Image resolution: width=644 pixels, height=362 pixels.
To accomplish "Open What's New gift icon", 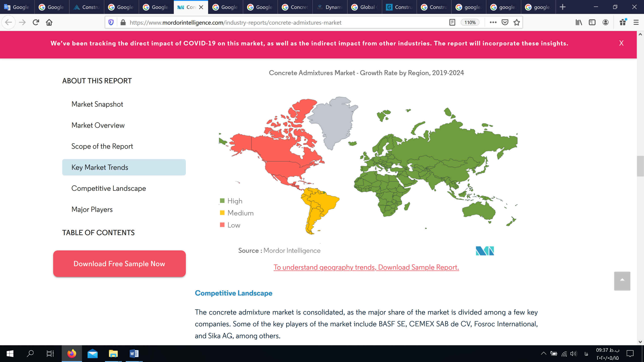I will click(623, 23).
